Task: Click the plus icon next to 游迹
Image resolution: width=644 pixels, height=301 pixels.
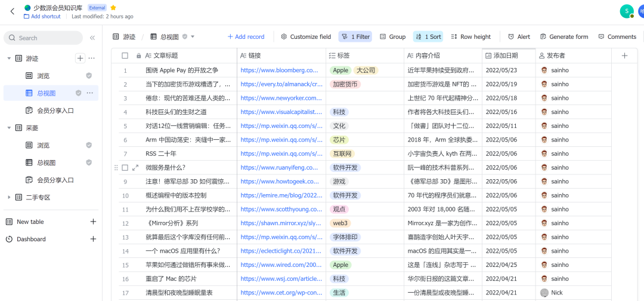Action: (80, 59)
